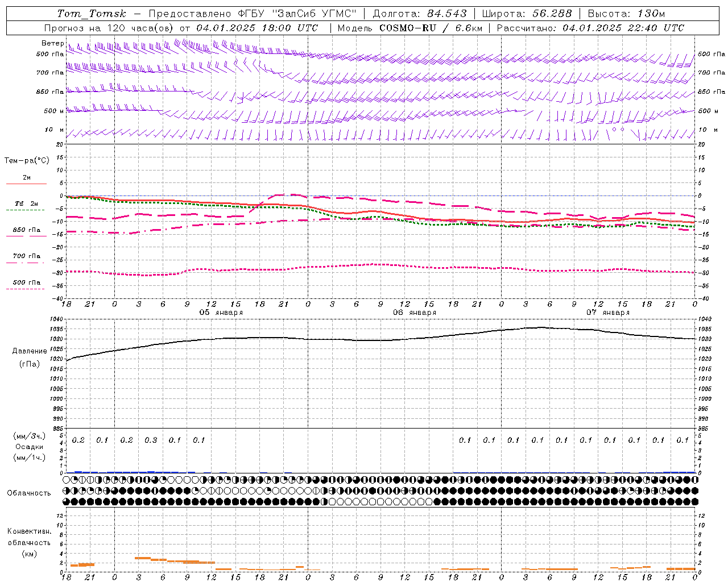Click the Конвективн. panel label
728x582 pixels.
click(29, 531)
